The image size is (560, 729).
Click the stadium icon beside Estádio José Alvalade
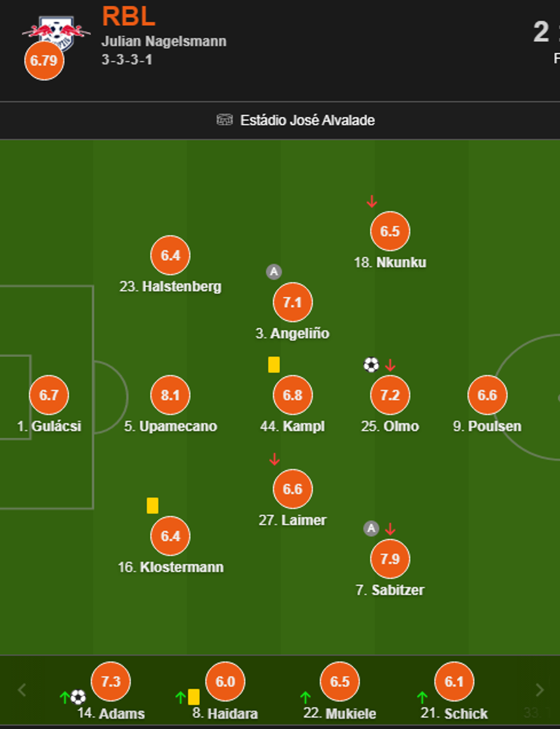pos(225,119)
